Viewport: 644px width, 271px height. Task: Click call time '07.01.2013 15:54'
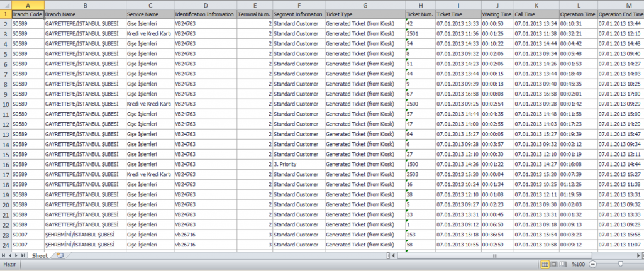click(536, 235)
